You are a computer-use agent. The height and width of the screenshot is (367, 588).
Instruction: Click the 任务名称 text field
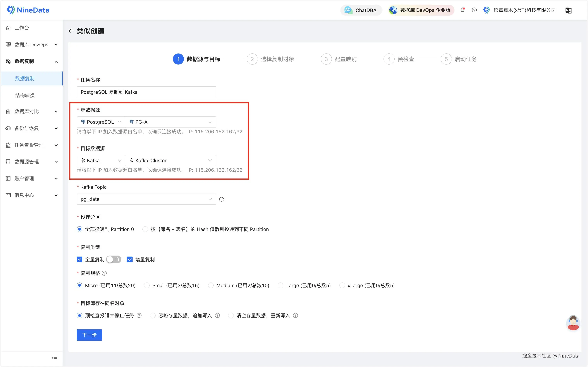(146, 92)
